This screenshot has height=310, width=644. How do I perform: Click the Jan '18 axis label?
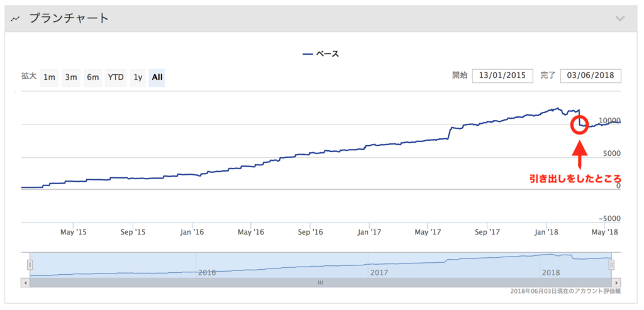pyautogui.click(x=547, y=232)
